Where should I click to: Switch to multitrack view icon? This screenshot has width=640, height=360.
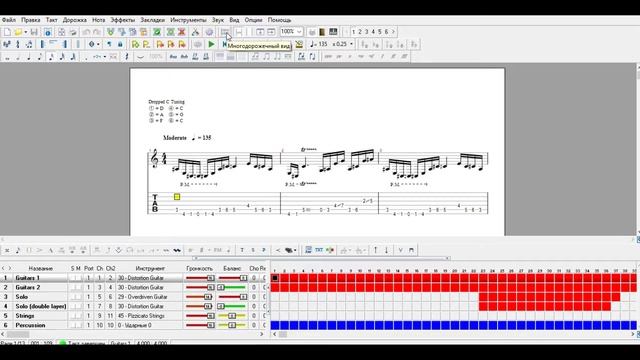tap(225, 32)
